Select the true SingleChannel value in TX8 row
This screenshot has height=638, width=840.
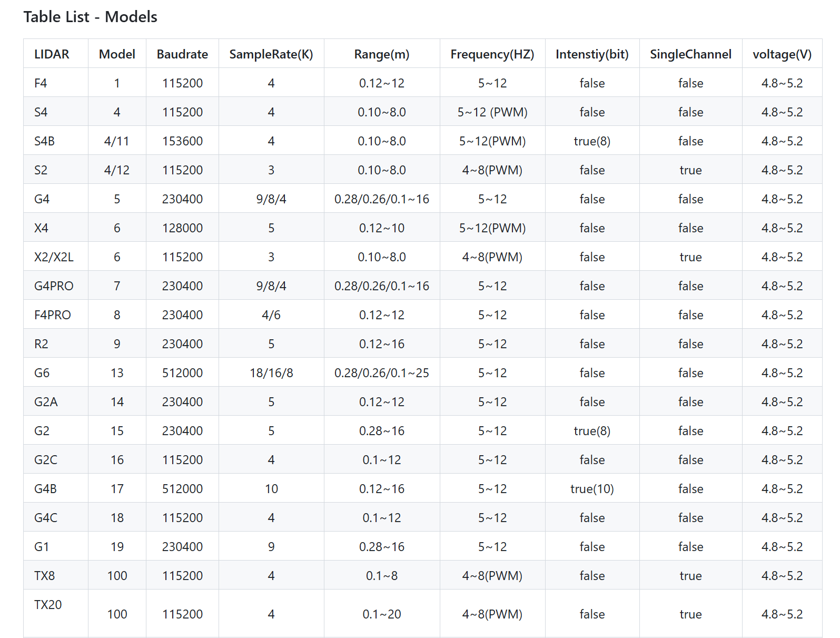690,576
